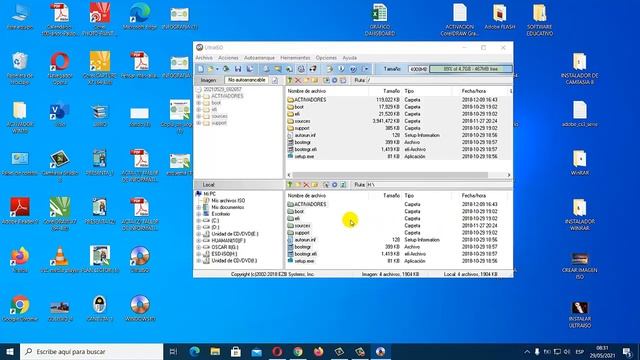Click the New Folder icon in image pane toolbar
The height and width of the screenshot is (360, 640).
306,80
